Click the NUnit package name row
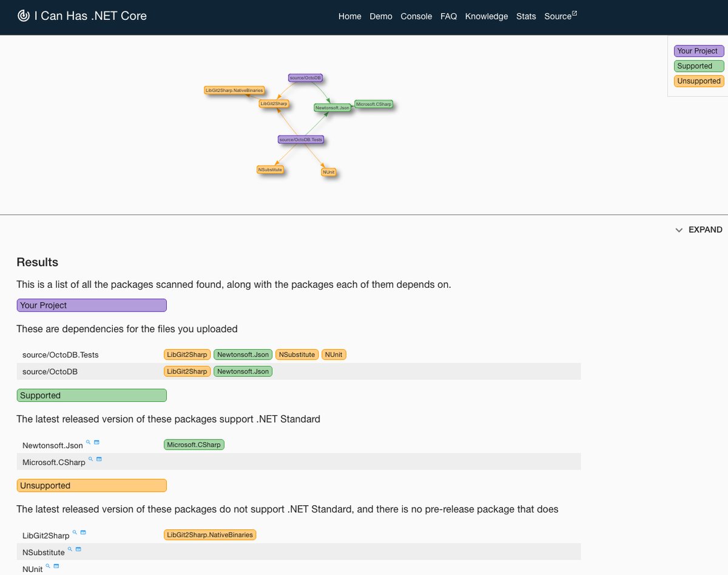 [33, 570]
